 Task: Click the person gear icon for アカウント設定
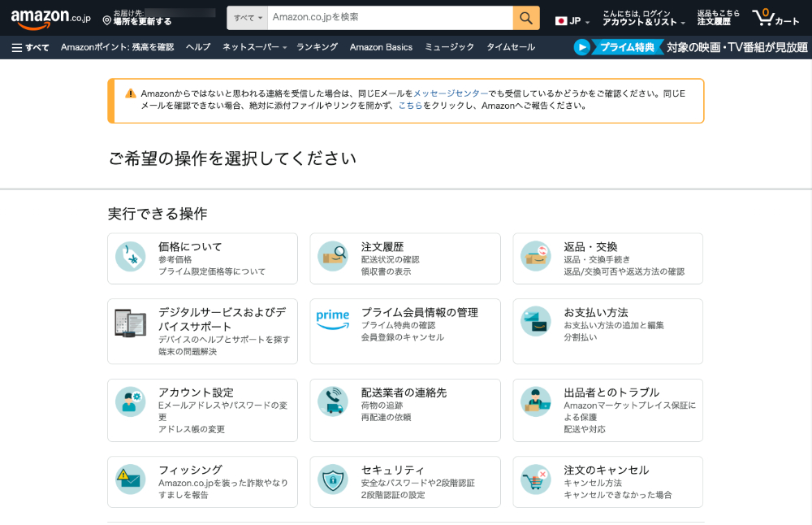131,402
